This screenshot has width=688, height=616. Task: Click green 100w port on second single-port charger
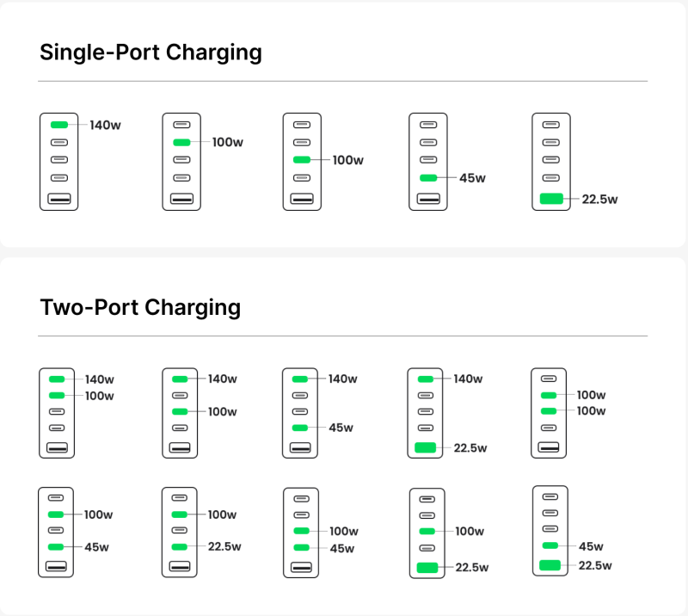click(x=181, y=142)
